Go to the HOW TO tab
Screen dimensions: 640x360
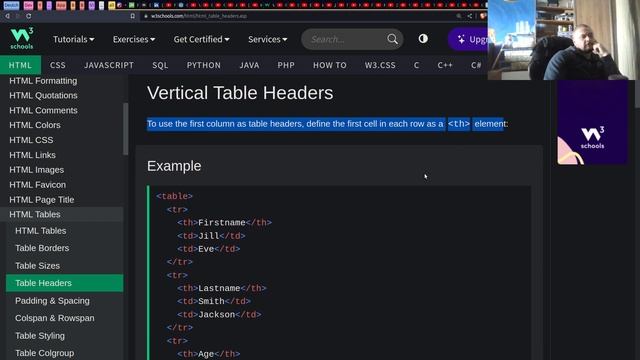click(330, 65)
